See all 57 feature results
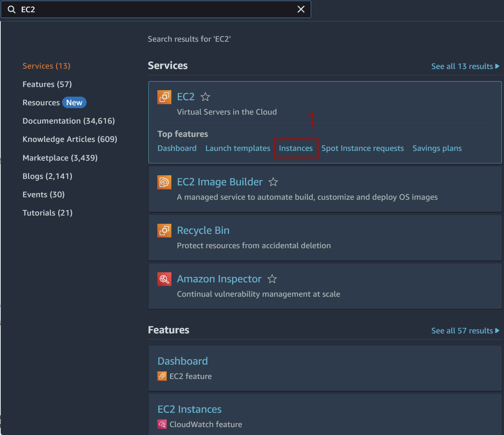 pos(465,331)
